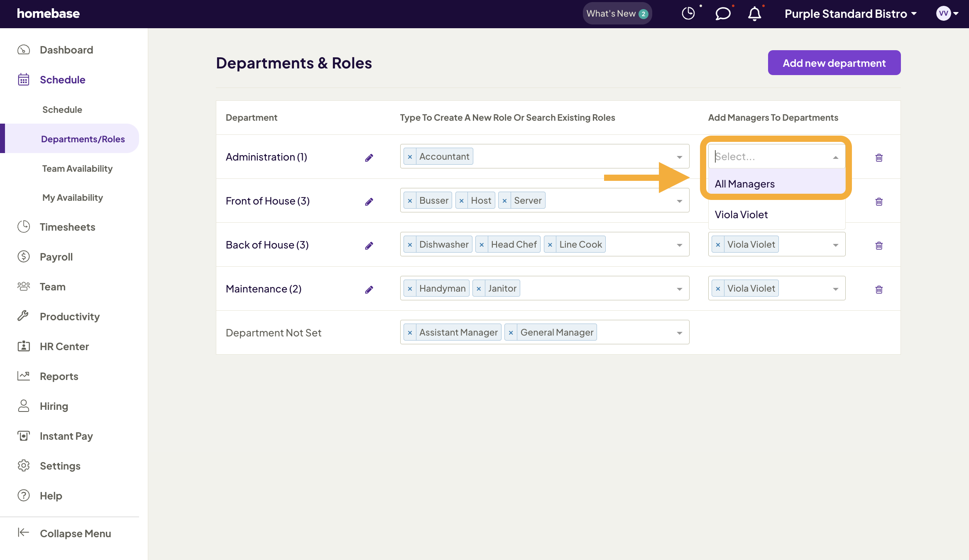Remove the General Manager role tag
This screenshot has width=969, height=560.
coord(511,333)
